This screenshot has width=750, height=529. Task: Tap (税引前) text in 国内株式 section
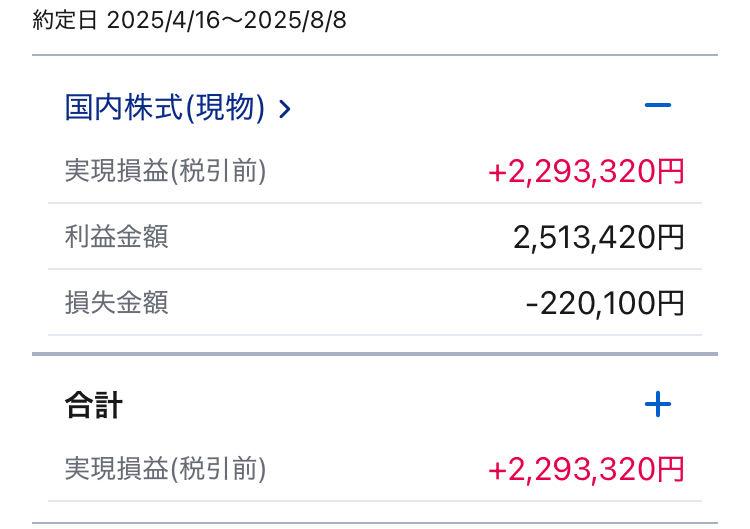(x=218, y=171)
